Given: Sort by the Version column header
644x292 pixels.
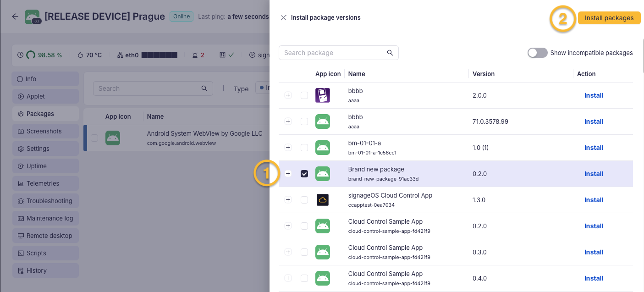Looking at the screenshot, I should pos(484,74).
